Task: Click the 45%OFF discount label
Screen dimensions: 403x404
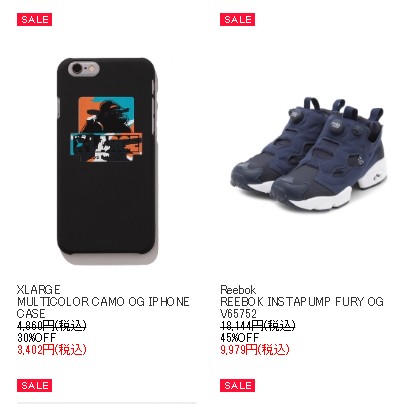Action: [x=240, y=337]
